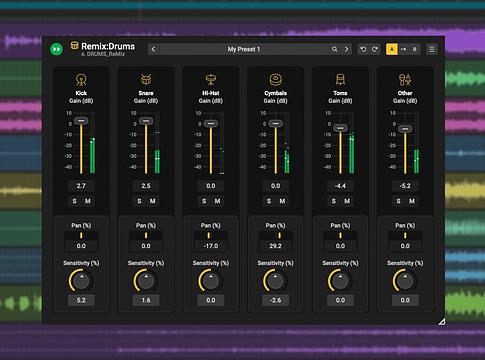This screenshot has height=360, width=485.
Task: Mute the Toms channel
Action: (347, 201)
